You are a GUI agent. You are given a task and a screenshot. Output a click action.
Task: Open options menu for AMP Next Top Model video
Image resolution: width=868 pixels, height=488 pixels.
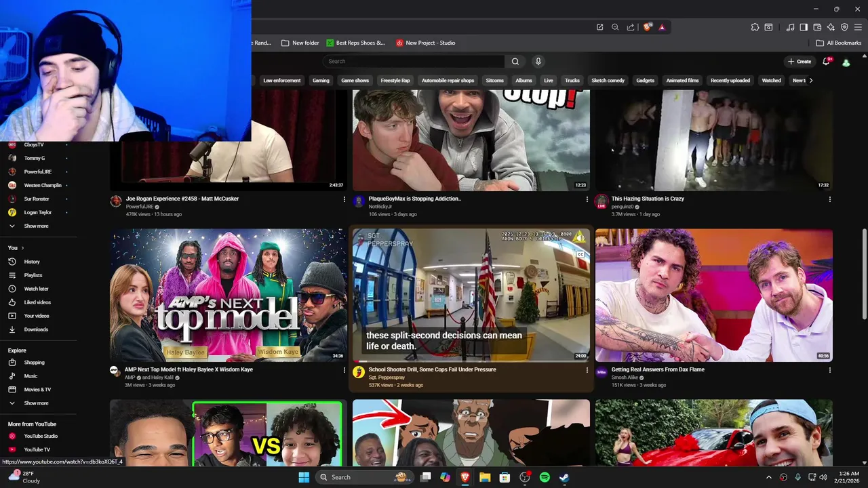344,370
